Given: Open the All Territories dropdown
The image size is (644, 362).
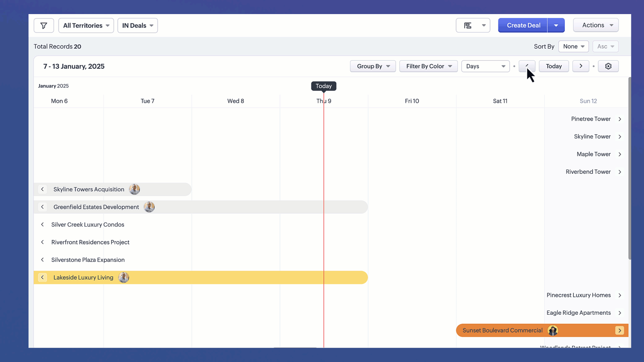Looking at the screenshot, I should (x=86, y=25).
